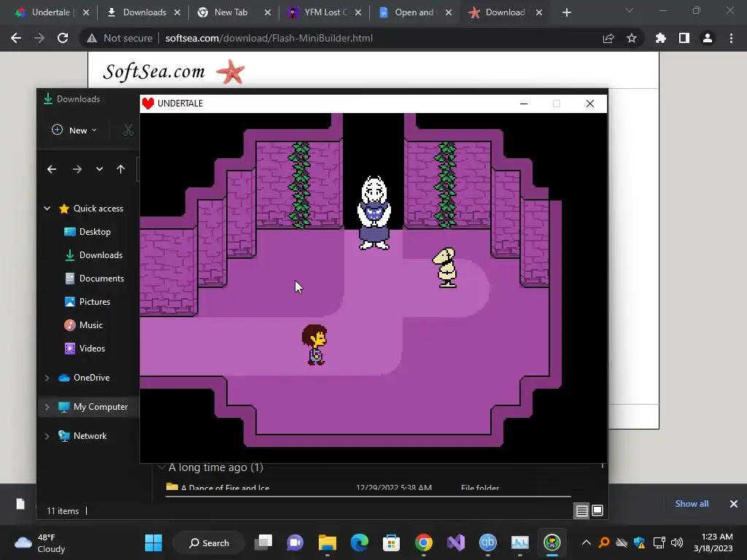Open Videos in the Explorer sidebar
This screenshot has width=747, height=560.
pos(92,349)
